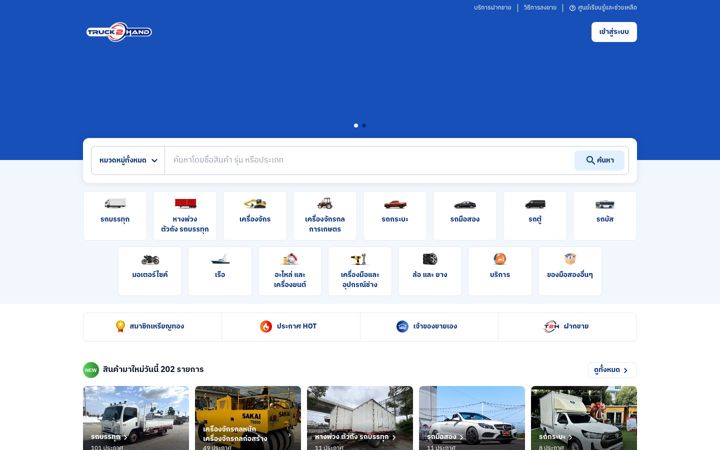Screen dimensions: 720x450
Task: Open the มอเตอร์ไซค์ motorcycle category
Action: [x=150, y=271]
